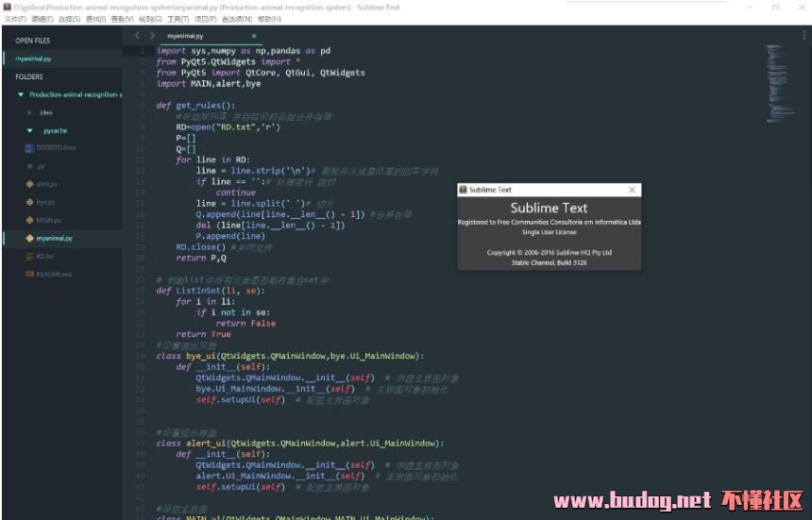Select the Production-animal-recognition-system folder name
The width and height of the screenshot is (812, 520).
[x=76, y=94]
